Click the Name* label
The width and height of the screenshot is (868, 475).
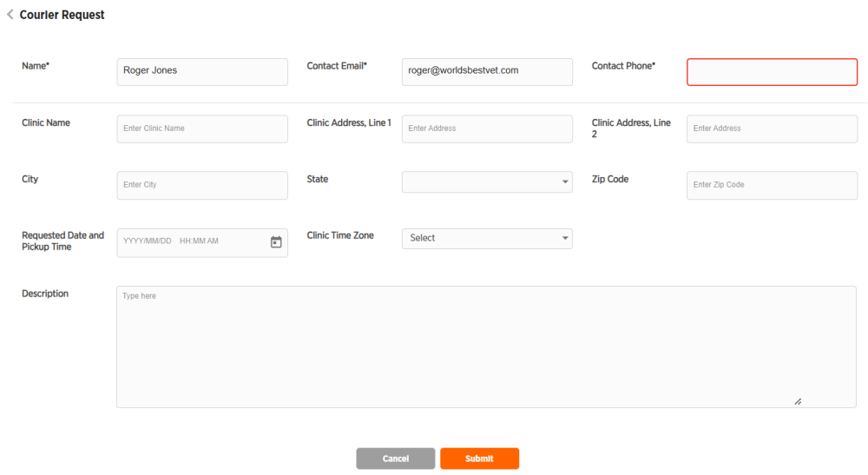coord(36,66)
